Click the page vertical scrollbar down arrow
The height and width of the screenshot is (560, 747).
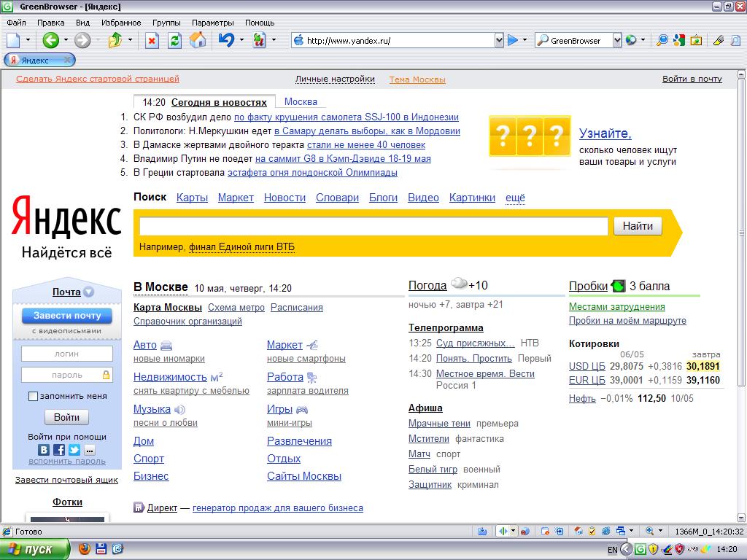click(x=741, y=518)
